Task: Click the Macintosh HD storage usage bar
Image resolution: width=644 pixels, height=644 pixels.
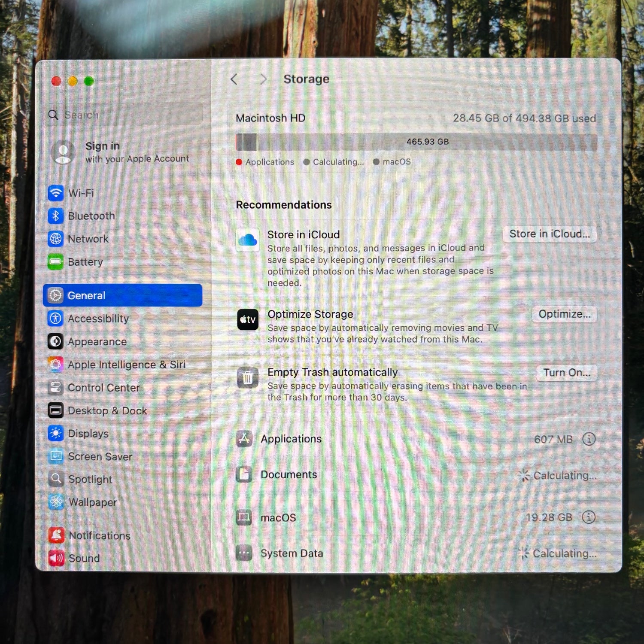Action: [x=416, y=142]
